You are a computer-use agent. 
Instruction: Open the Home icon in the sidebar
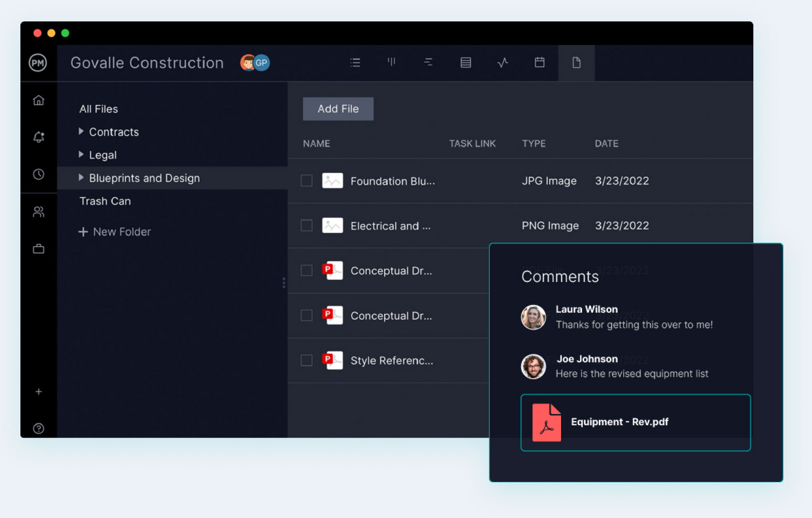(38, 100)
